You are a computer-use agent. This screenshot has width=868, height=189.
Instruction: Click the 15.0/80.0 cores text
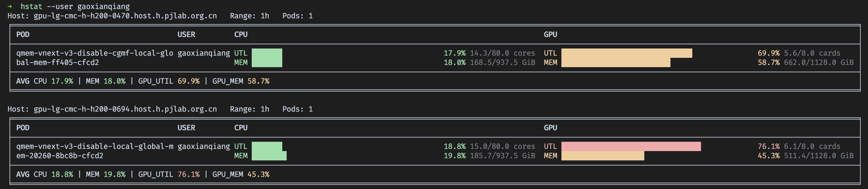point(503,146)
